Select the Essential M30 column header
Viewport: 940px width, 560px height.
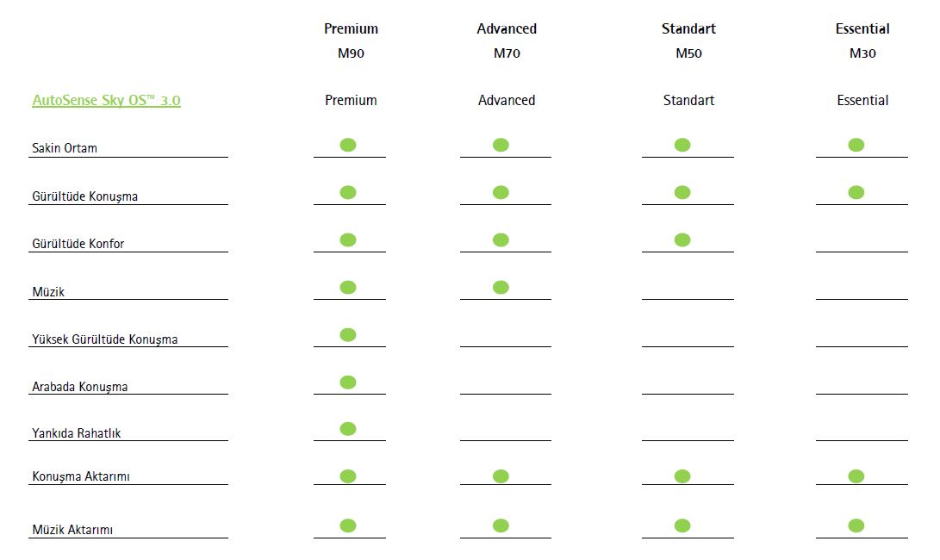click(862, 40)
